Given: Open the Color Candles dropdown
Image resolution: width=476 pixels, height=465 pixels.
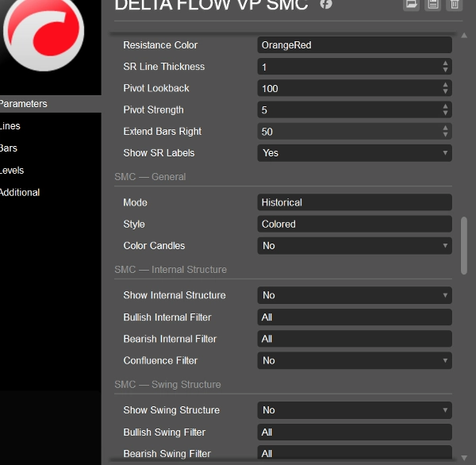Looking at the screenshot, I should [355, 246].
